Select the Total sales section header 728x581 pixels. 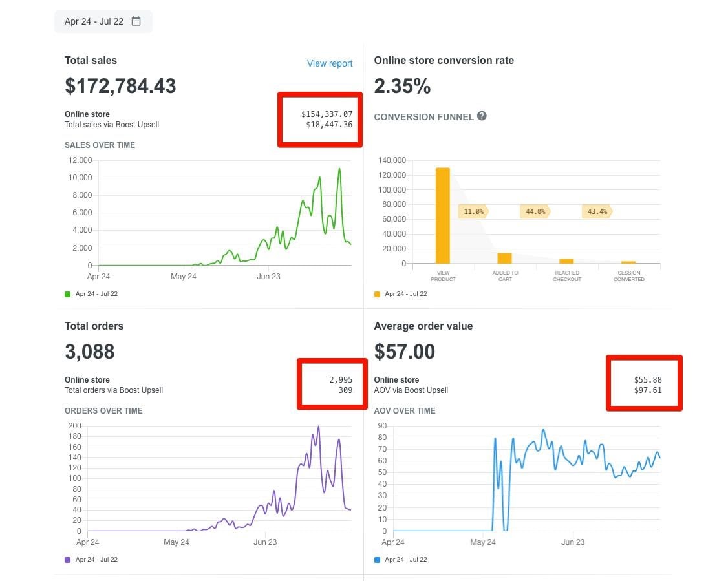tap(91, 60)
